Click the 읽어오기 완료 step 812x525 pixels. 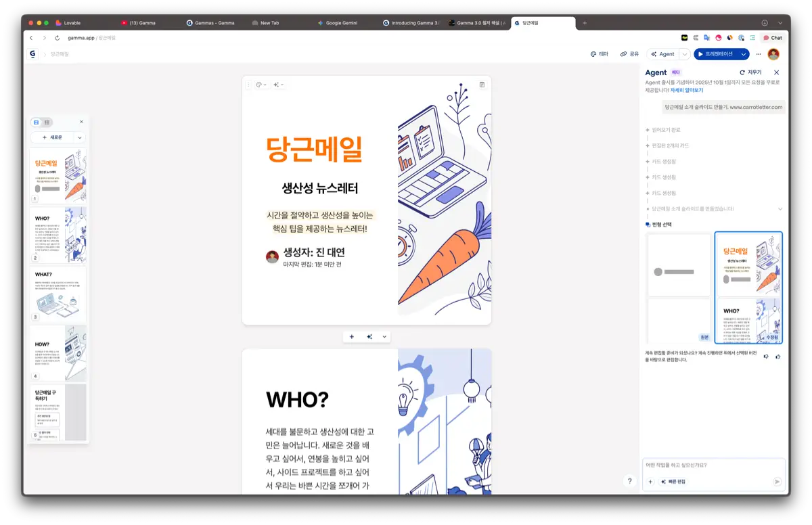(x=667, y=129)
